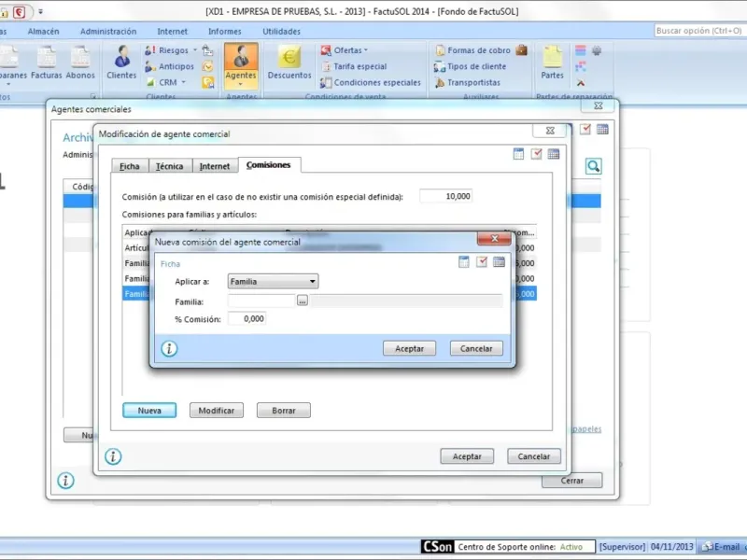The image size is (747, 560).
Task: Click the date 04/11/2013 in status bar
Action: pos(671,547)
